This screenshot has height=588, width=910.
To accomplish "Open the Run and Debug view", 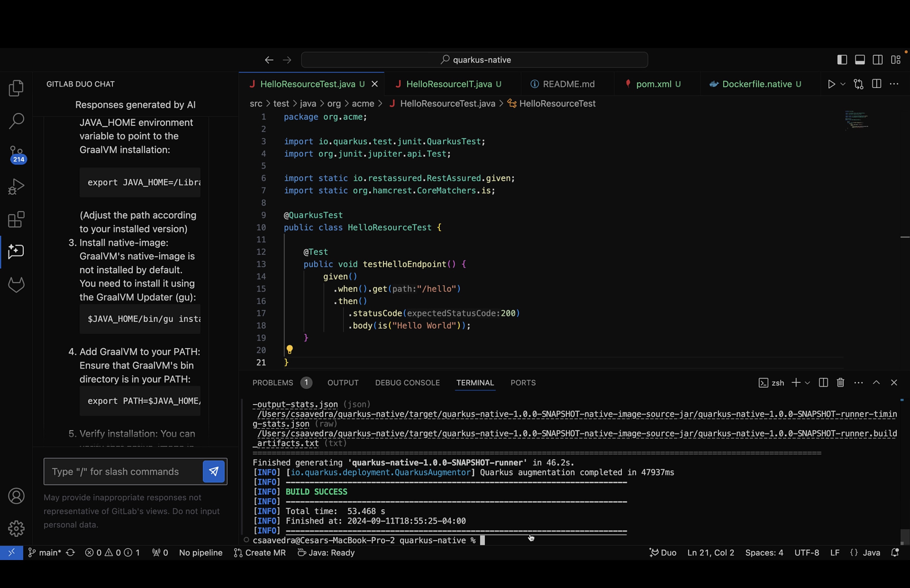I will pyautogui.click(x=16, y=186).
